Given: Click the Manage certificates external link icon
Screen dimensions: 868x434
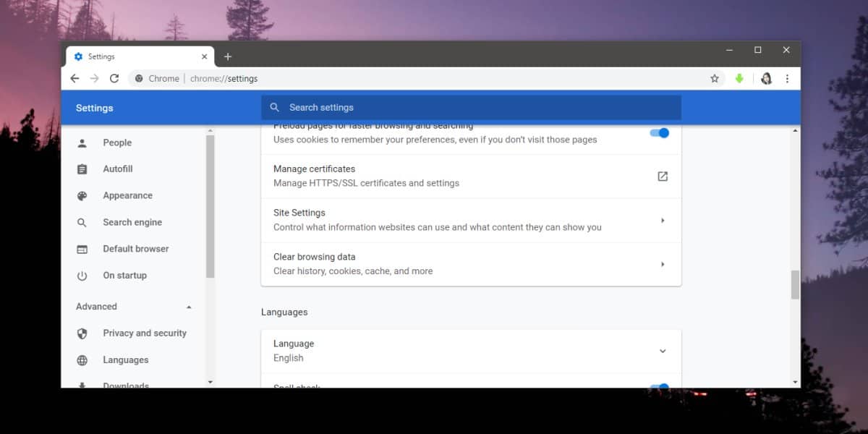Looking at the screenshot, I should pos(663,176).
